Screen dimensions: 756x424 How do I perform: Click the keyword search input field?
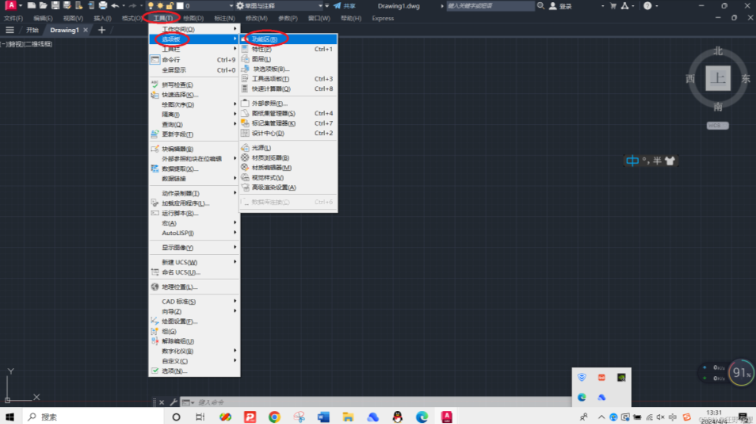[497, 6]
